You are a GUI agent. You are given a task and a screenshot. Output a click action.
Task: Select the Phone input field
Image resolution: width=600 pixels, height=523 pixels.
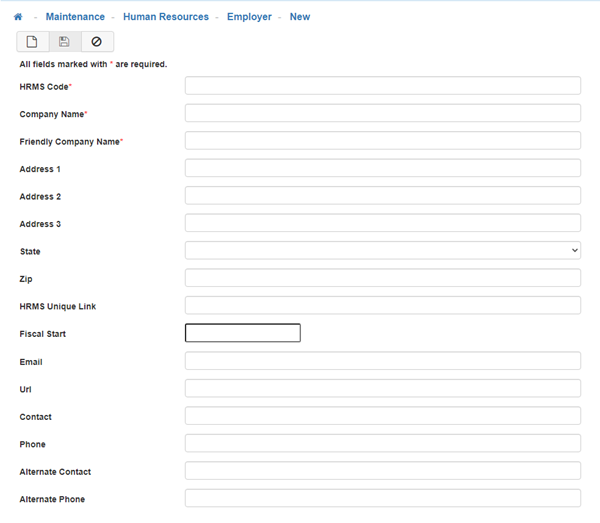click(382, 443)
